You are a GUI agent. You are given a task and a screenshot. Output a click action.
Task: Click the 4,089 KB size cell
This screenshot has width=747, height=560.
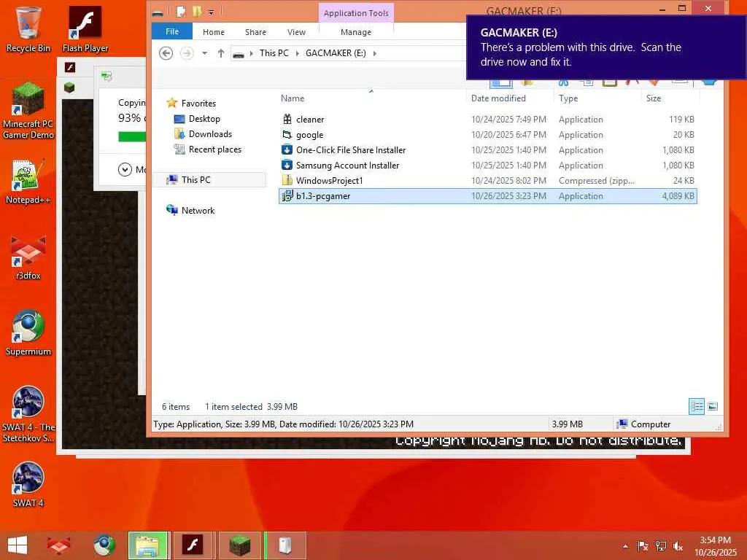[x=678, y=195]
